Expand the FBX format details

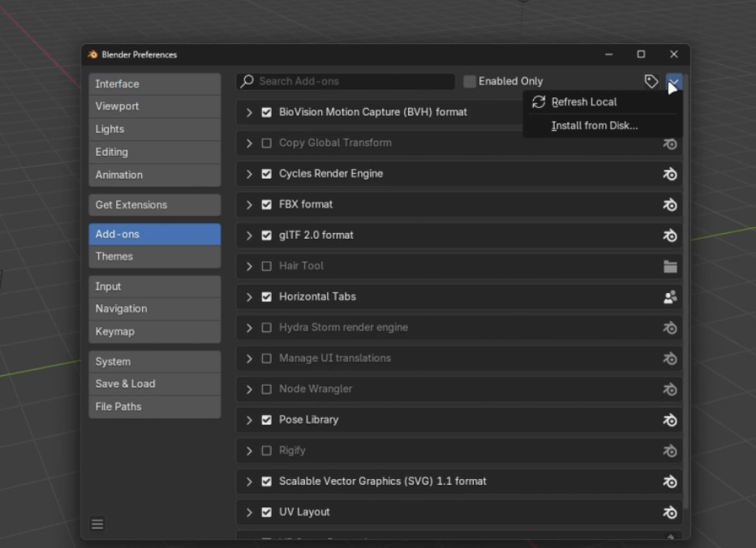point(249,205)
